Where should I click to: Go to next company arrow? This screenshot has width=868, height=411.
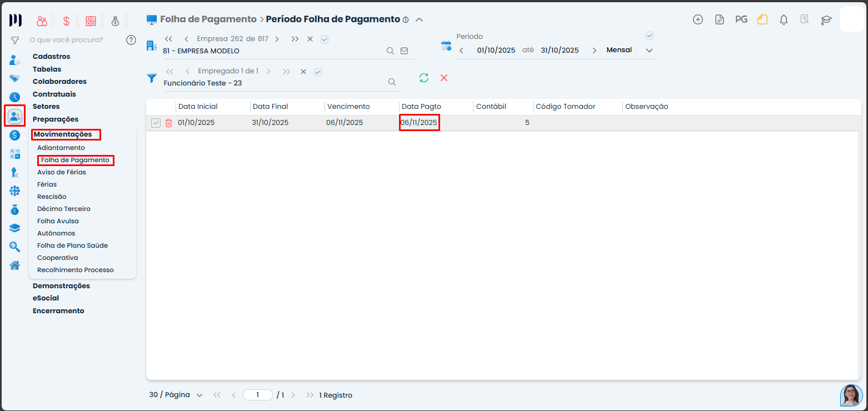277,39
